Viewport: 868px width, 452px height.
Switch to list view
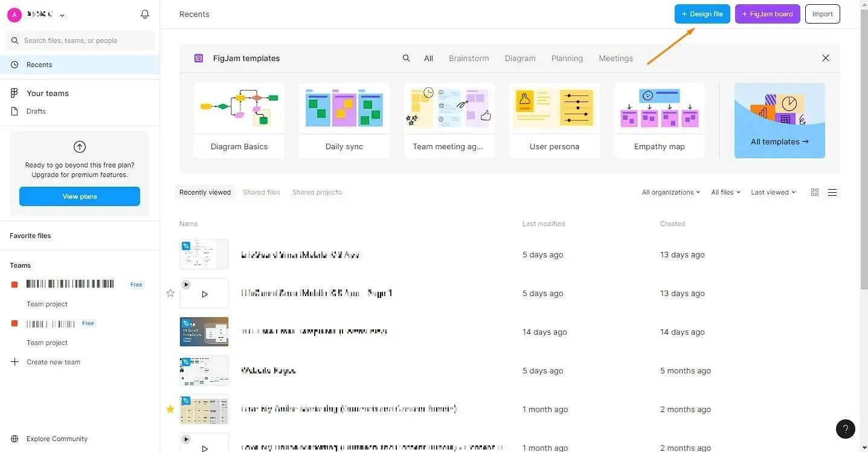[832, 192]
